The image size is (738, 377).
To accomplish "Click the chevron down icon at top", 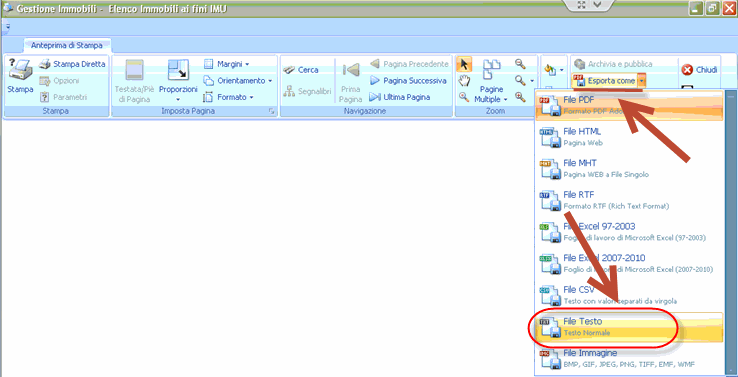I will 597,5.
